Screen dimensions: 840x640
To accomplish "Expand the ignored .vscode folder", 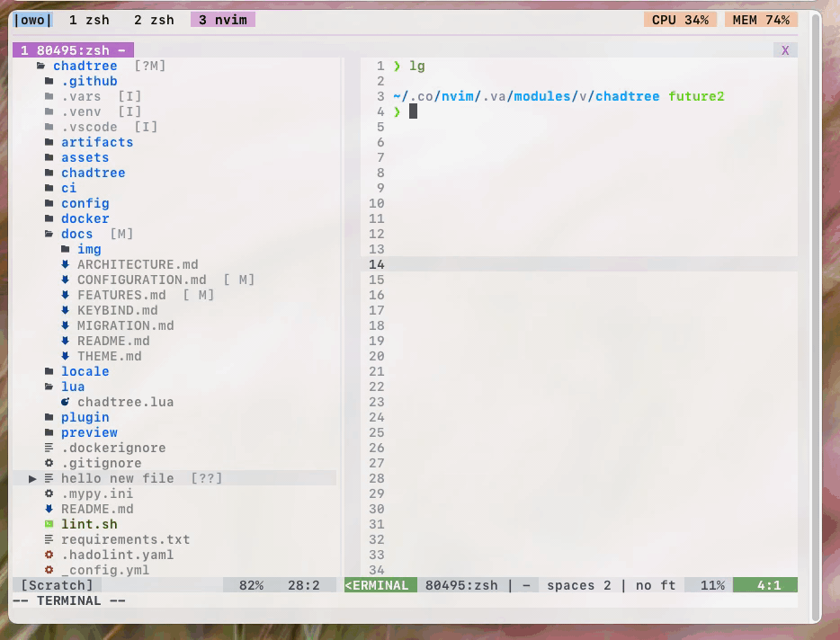I will click(x=49, y=127).
